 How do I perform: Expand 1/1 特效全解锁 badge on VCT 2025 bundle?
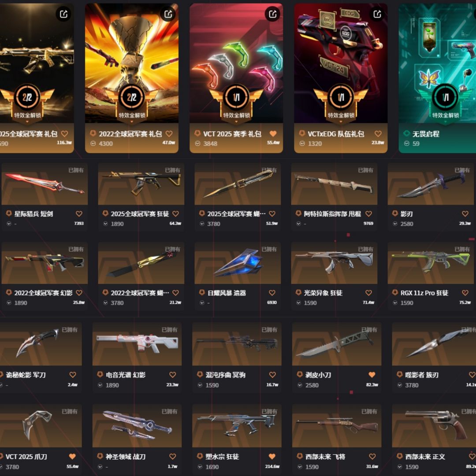236,104
